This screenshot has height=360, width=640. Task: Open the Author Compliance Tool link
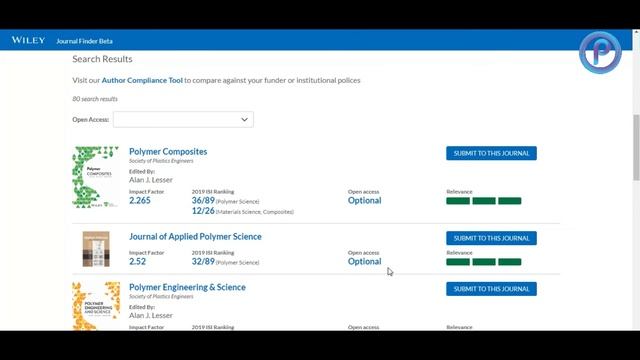[x=142, y=80]
